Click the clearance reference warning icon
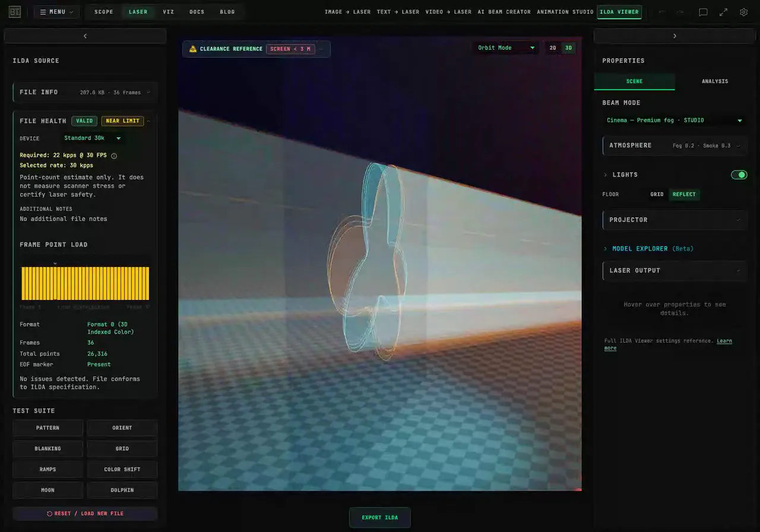Screen dimensions: 760x532 [x=193, y=49]
